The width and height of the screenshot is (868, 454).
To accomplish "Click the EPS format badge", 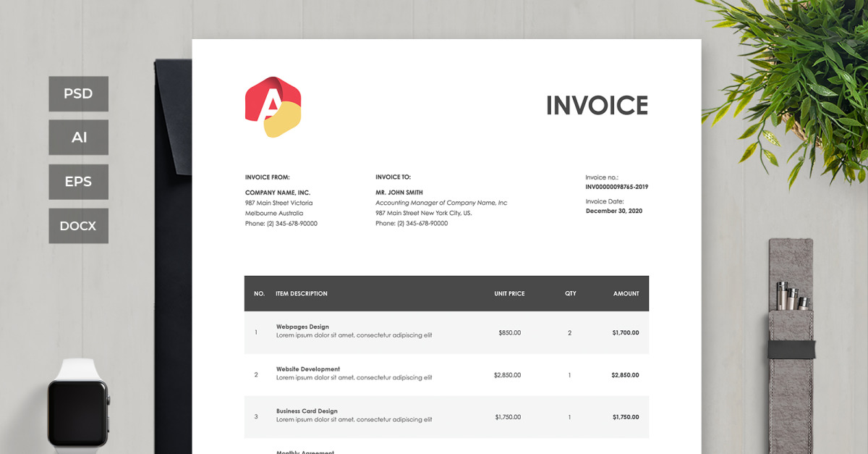I will (78, 182).
